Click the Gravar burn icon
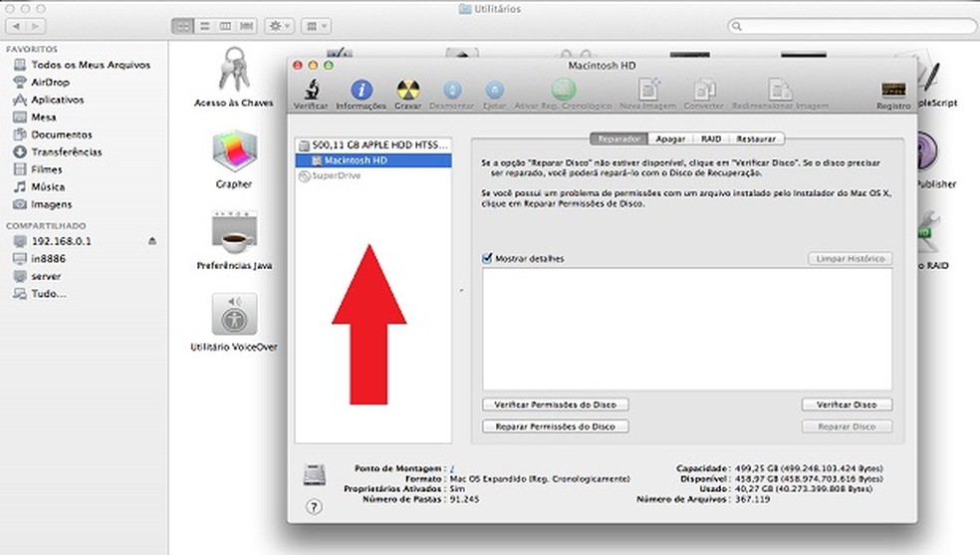 coord(408,91)
